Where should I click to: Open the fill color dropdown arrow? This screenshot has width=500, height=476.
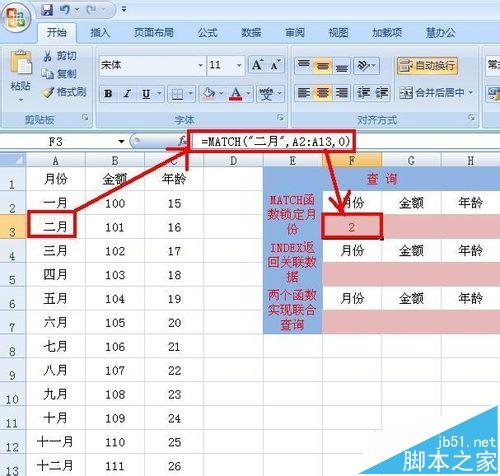pyautogui.click(x=221, y=94)
